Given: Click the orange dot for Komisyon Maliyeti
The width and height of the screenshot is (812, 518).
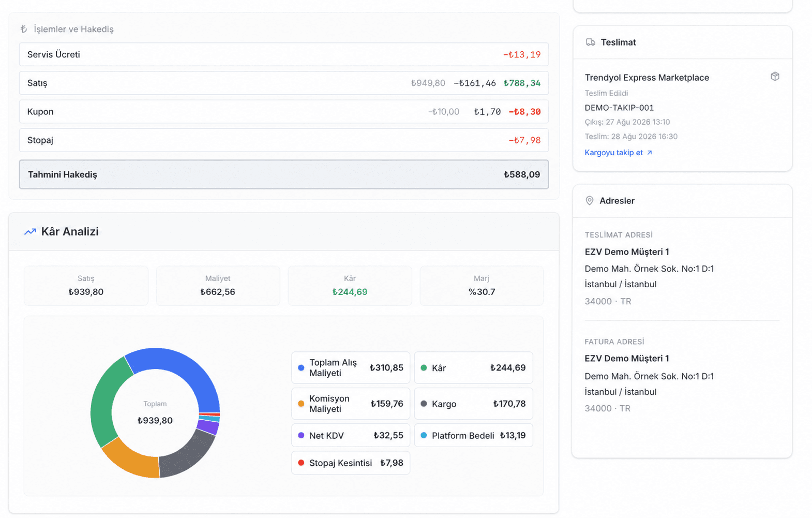Looking at the screenshot, I should [301, 404].
